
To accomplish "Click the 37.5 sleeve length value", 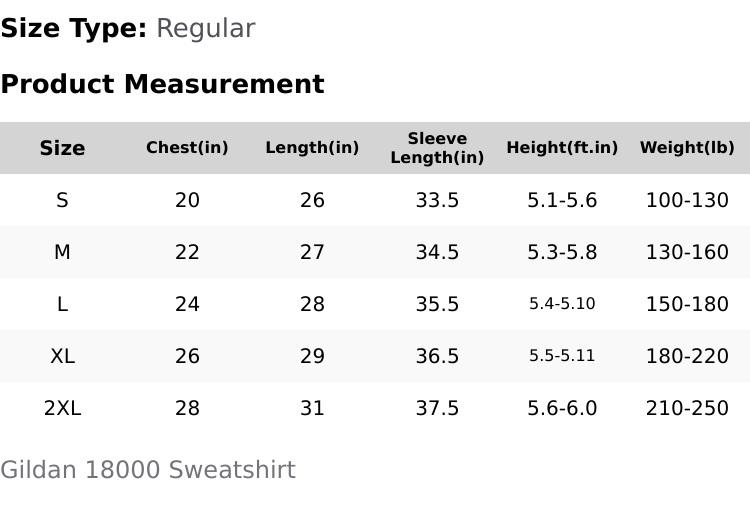I will pyautogui.click(x=437, y=408).
